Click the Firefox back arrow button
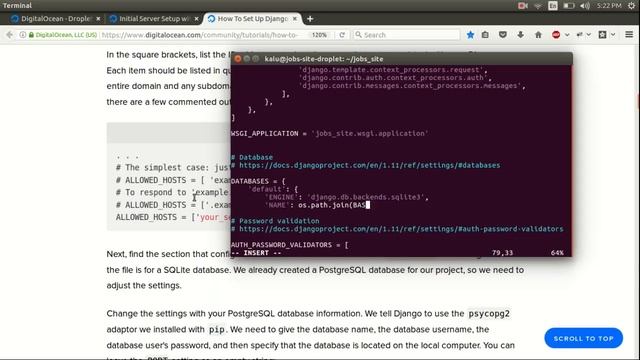The image size is (640, 360). point(9,35)
